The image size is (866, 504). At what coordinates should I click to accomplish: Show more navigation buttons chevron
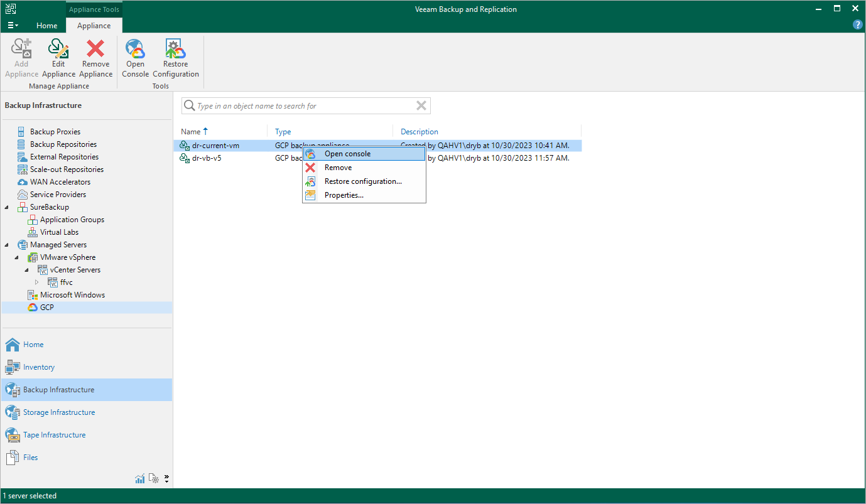pos(166,479)
